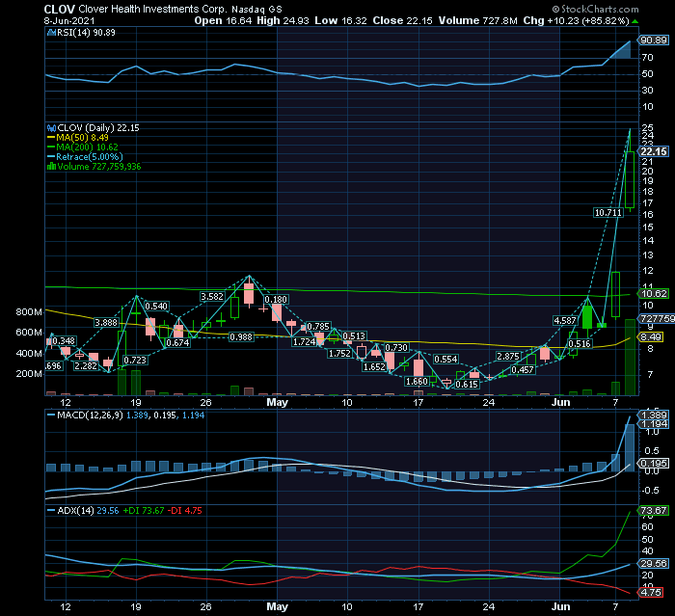Click the CLOV candlestick legend icon

click(52, 128)
